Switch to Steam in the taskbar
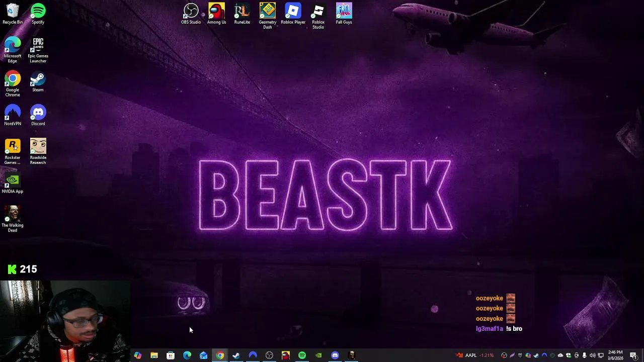This screenshot has width=644, height=362. pos(236,355)
